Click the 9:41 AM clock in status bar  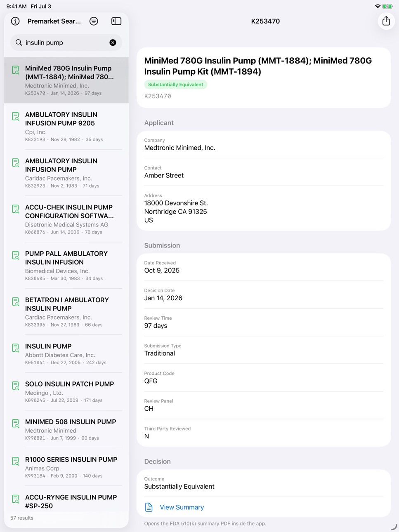point(17,6)
